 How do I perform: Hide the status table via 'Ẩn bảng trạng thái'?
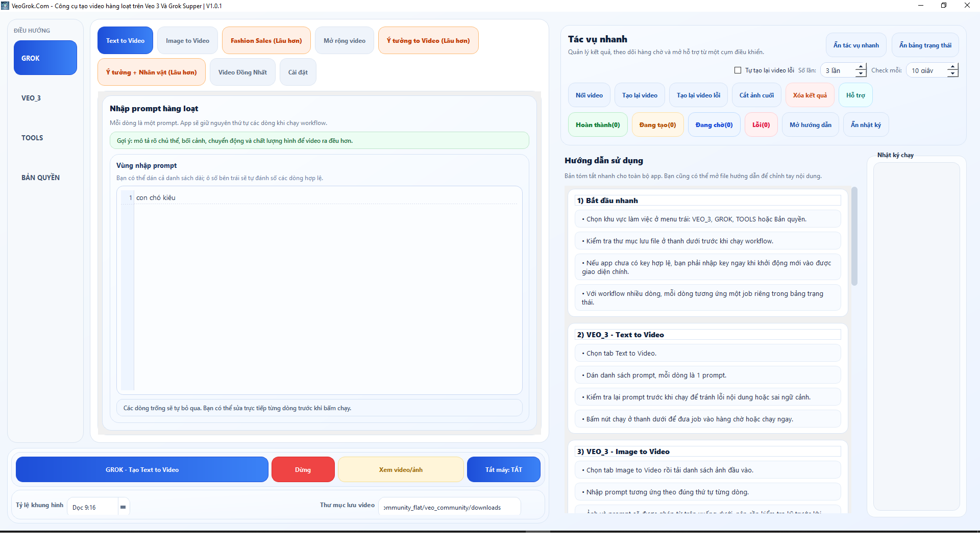(x=925, y=45)
